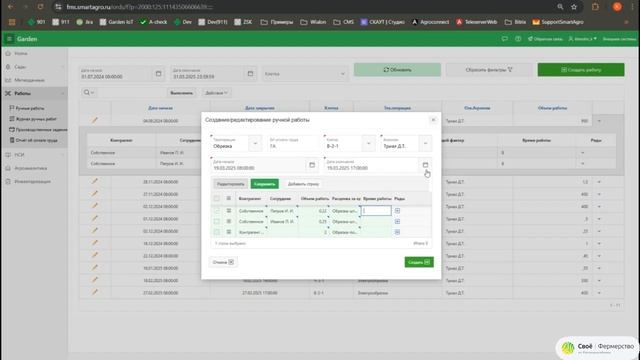Open the Примеры bookmarks folder
Screen dimensions: 640x360
click(277, 22)
